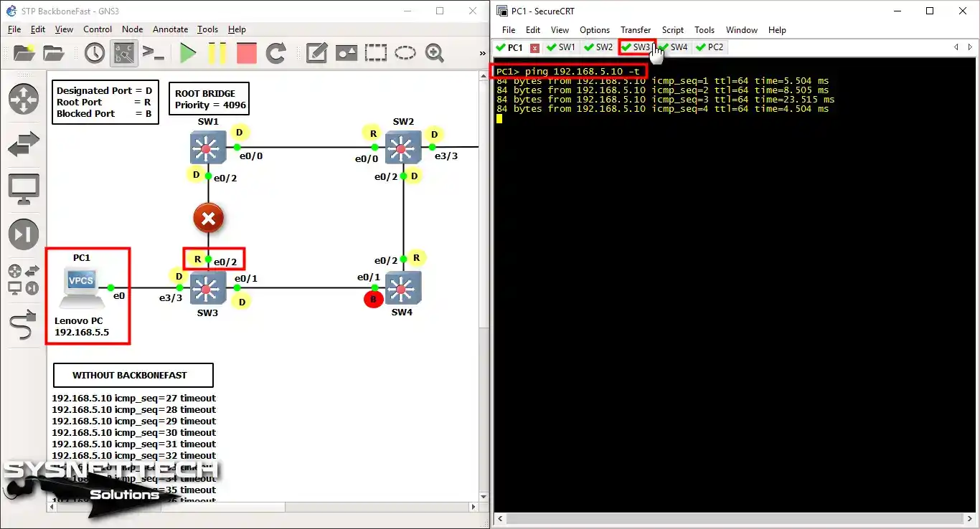This screenshot has width=980, height=529.
Task: Browse end devices in the GNS3 device dock
Action: tap(24, 189)
